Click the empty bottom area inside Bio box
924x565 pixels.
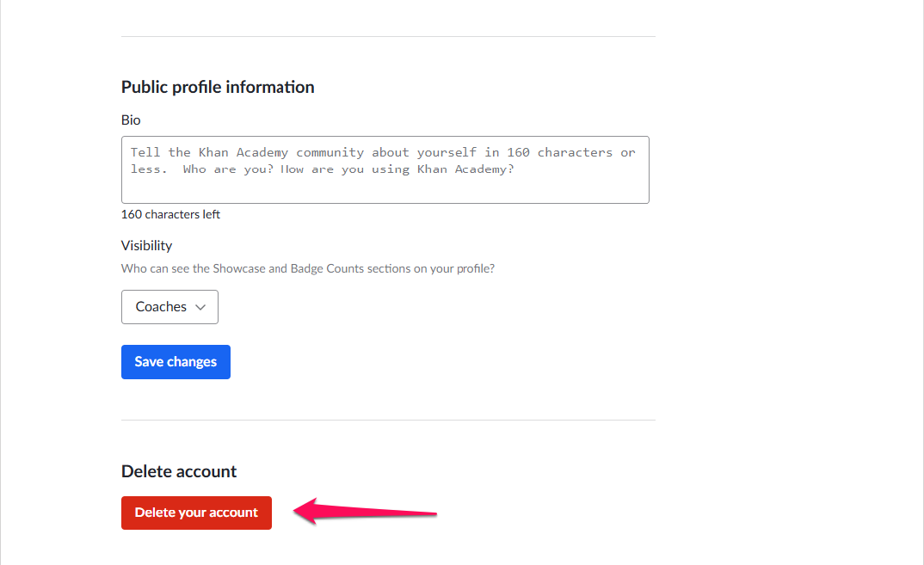tap(385, 190)
